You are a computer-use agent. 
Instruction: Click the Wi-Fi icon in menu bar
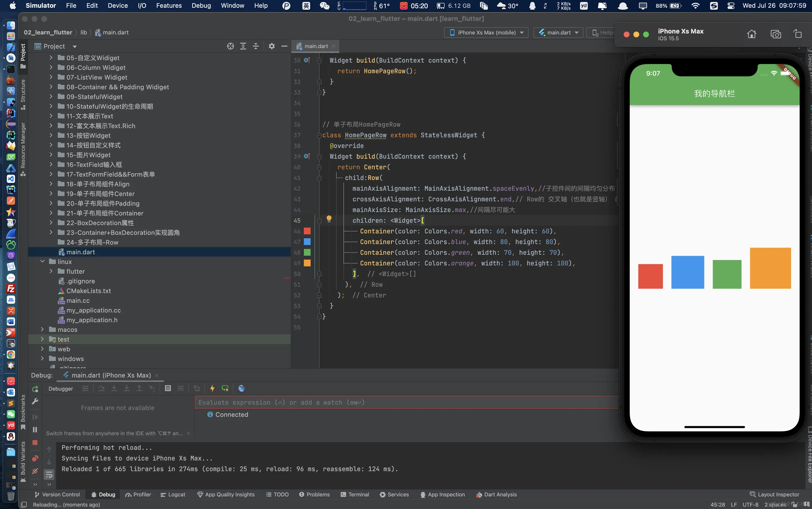[x=695, y=6]
